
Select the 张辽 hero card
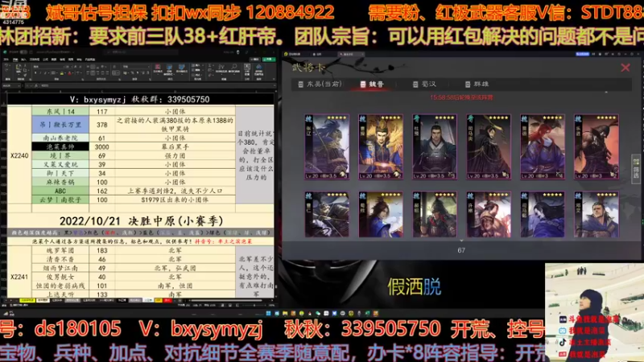pos(327,146)
